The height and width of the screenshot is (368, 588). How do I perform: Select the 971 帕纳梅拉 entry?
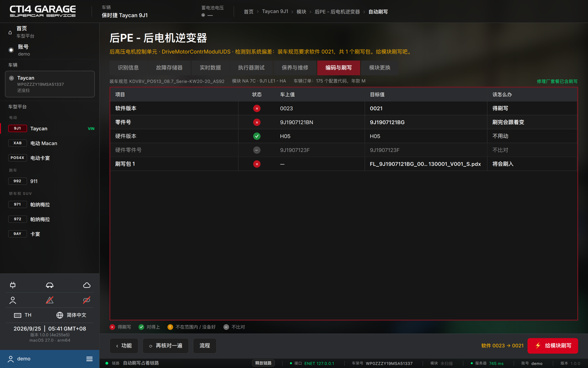pyautogui.click(x=50, y=205)
